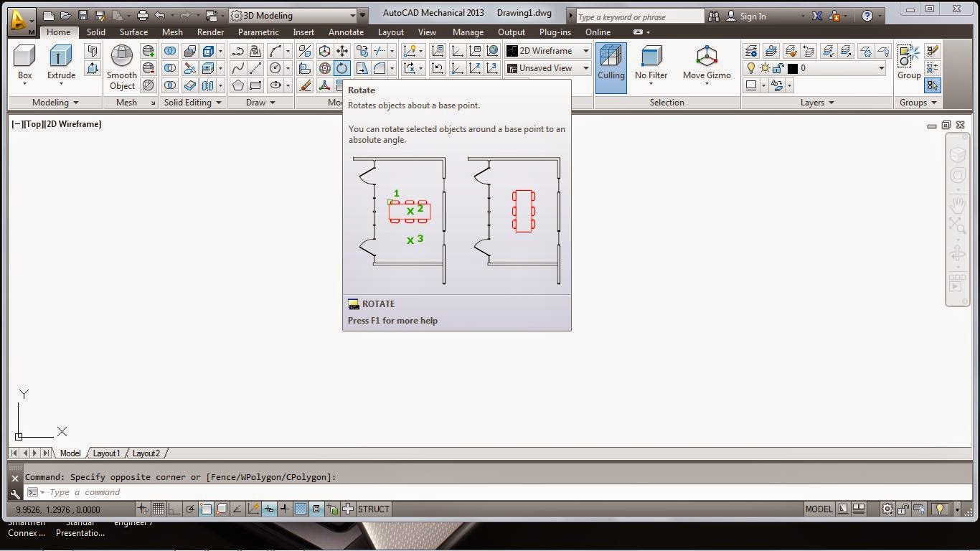
Task: Toggle Grid Display in status bar
Action: 159,509
